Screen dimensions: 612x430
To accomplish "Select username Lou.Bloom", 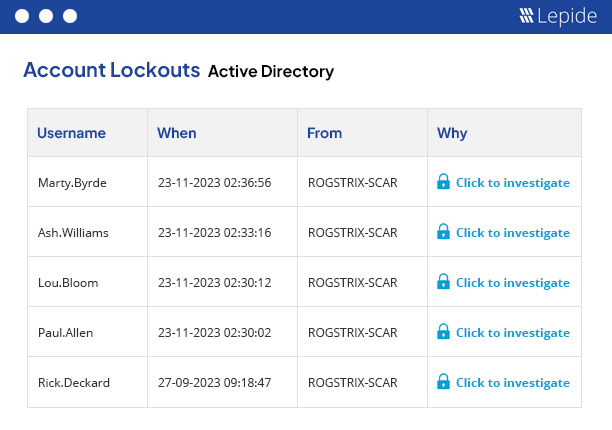I will (68, 283).
